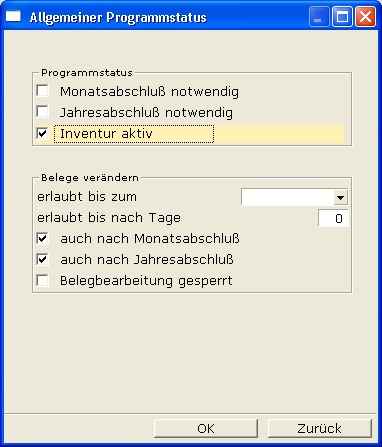Tick the Jahresabschluß notwendig checkbox

(43, 112)
